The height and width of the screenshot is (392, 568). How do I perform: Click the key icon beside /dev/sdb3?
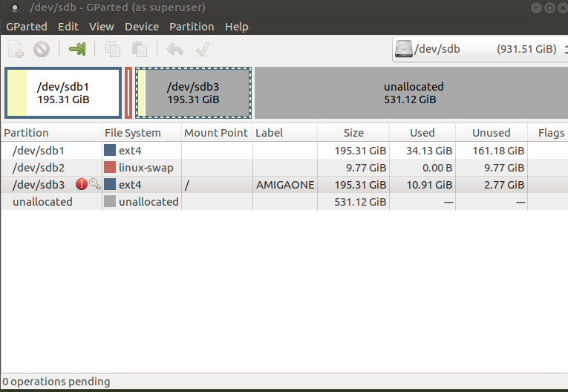click(x=94, y=184)
